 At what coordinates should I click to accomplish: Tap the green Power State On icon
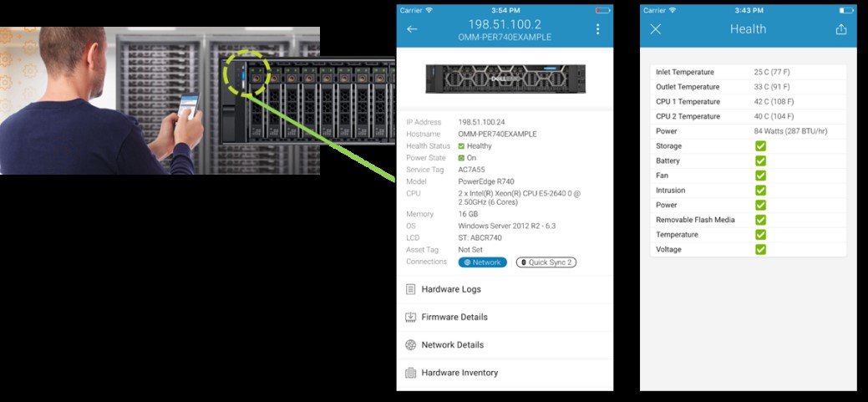coord(461,158)
